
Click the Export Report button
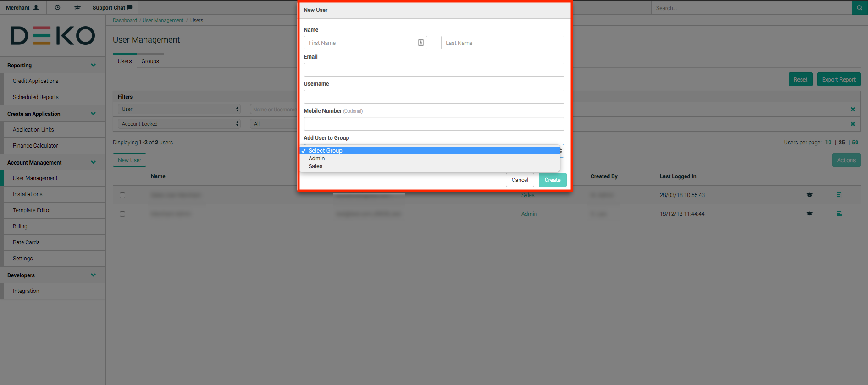point(839,79)
